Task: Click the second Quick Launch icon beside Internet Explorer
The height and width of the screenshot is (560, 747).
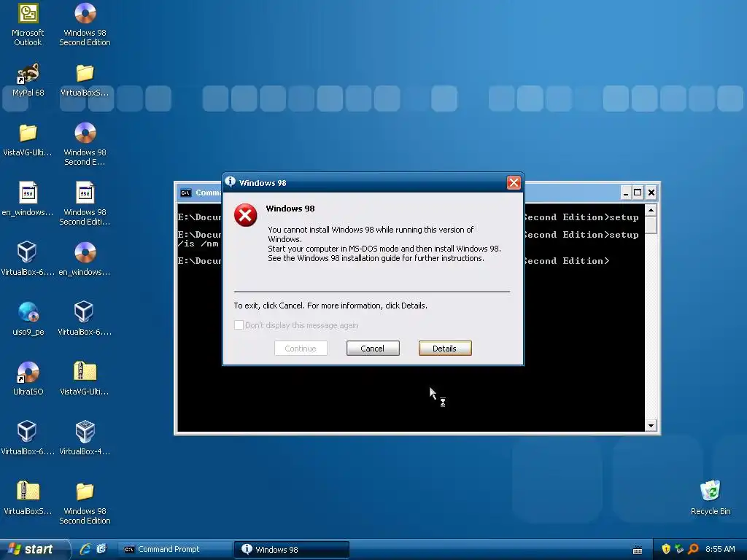Action: tap(101, 549)
